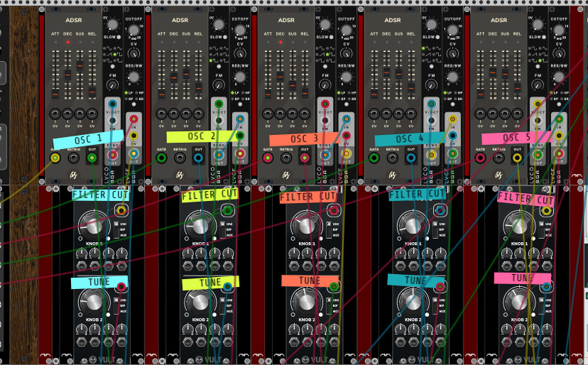Click the OSC 5 pink label
588x365 pixels.
pyautogui.click(x=517, y=138)
